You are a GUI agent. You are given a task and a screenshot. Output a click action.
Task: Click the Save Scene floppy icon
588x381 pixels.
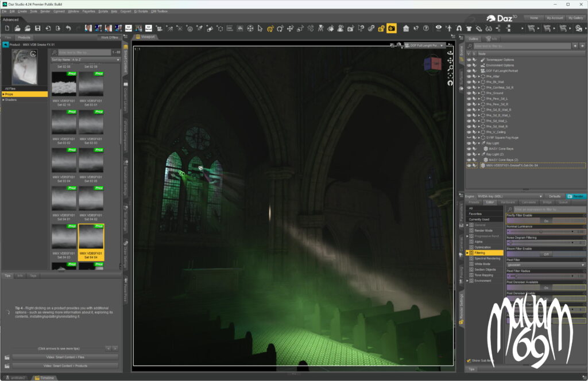(37, 29)
